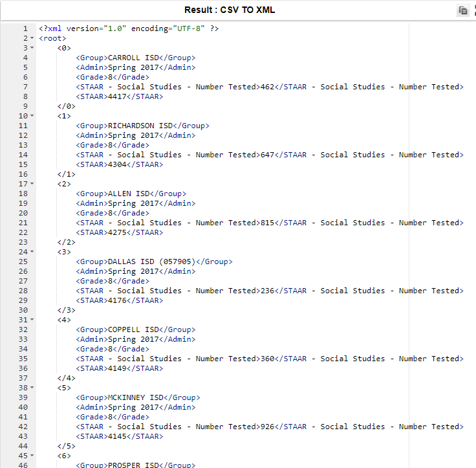Click the Number Tested 647 line

point(270,155)
